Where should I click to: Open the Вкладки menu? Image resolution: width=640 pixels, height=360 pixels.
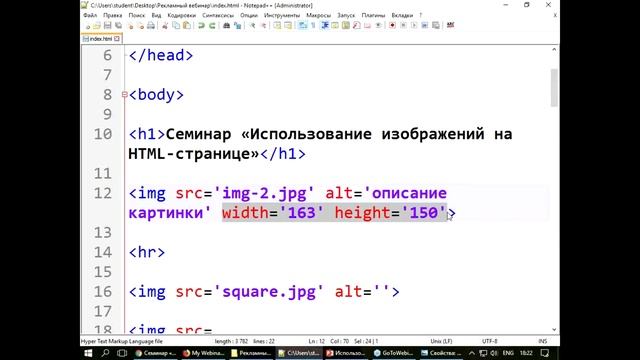point(402,15)
